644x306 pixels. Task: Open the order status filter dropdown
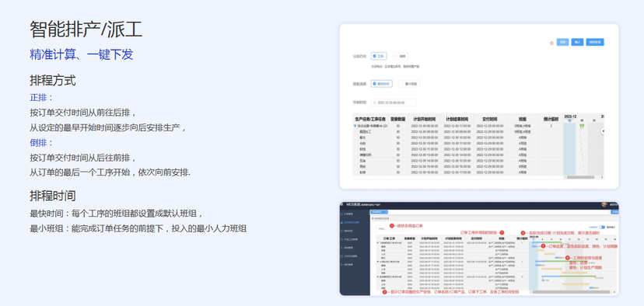pos(392,228)
